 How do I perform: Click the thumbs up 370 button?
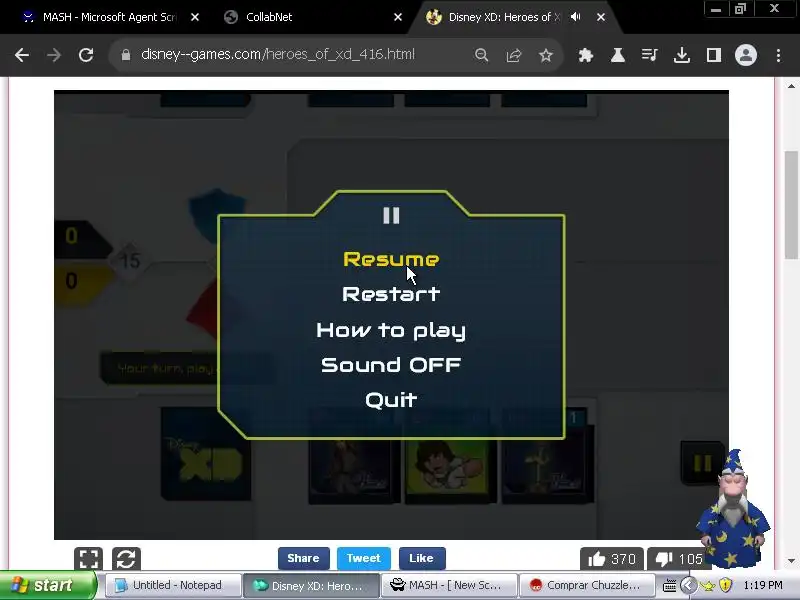[x=611, y=559]
